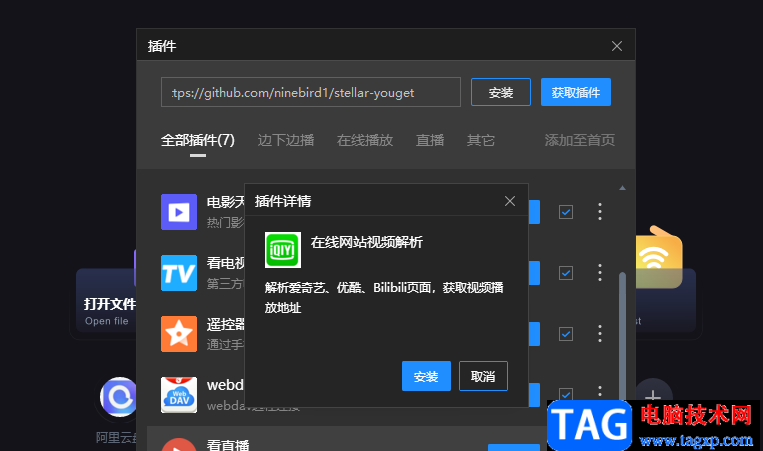Switch to the 边下边播 tab
The image size is (763, 451).
point(286,141)
